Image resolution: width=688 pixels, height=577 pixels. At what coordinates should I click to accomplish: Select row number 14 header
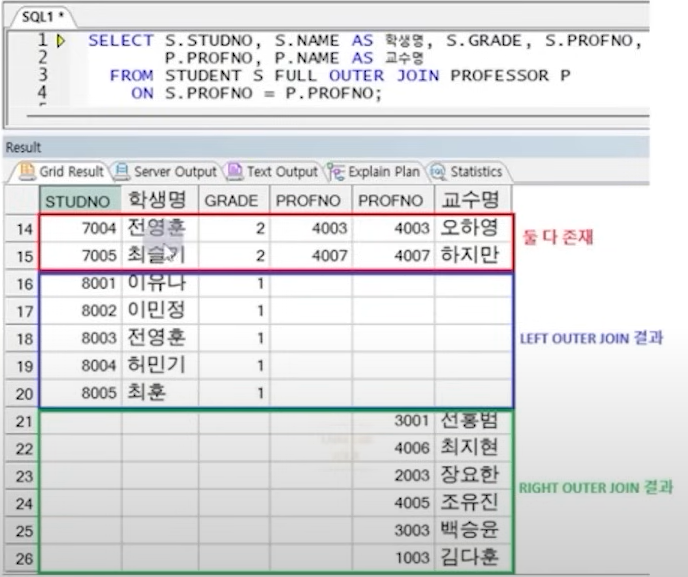coord(22,229)
